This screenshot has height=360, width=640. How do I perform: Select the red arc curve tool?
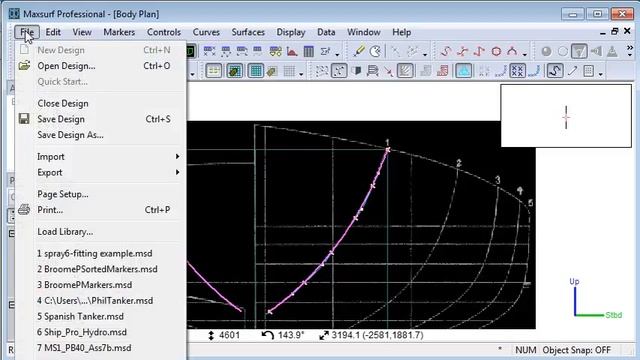pyautogui.click(x=512, y=51)
